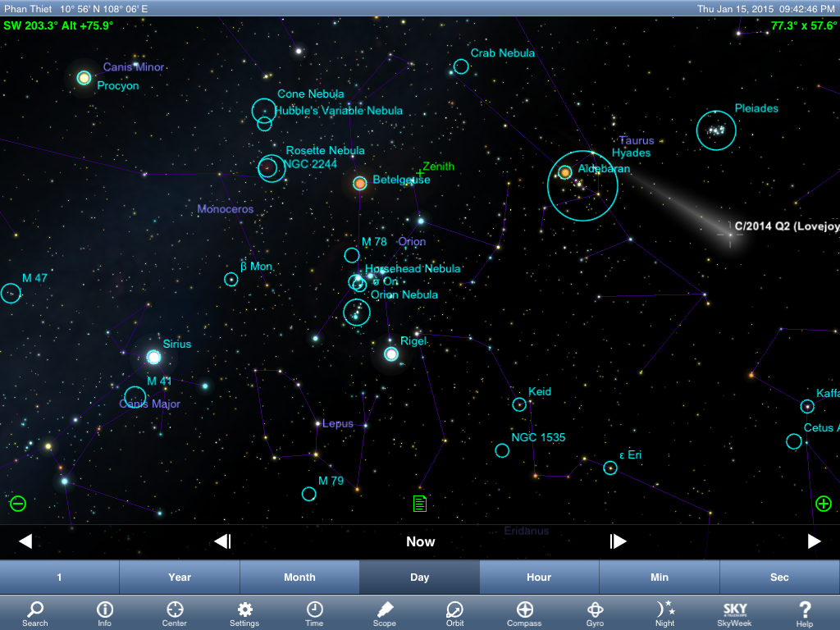The height and width of the screenshot is (630, 840).
Task: Center the sky chart view
Action: (x=175, y=612)
